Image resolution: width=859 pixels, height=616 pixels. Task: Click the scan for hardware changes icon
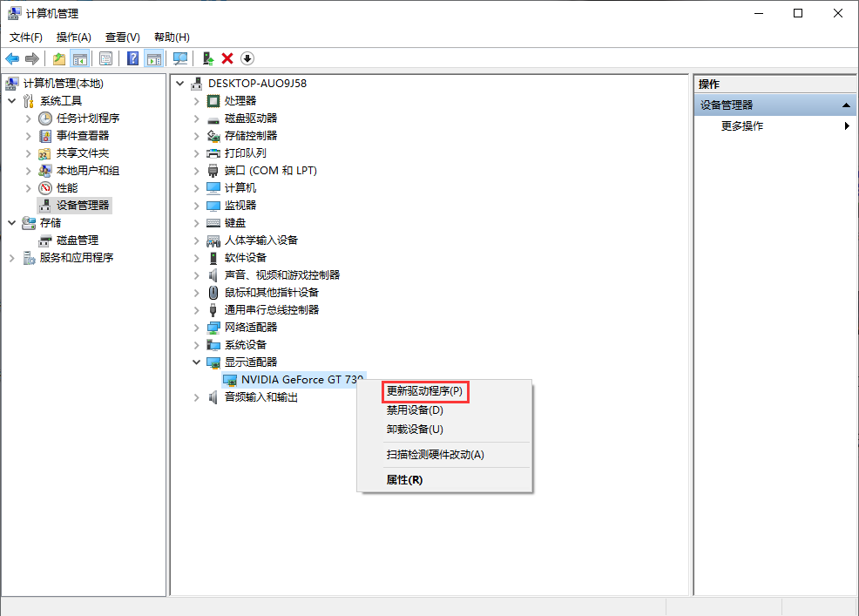[180, 58]
